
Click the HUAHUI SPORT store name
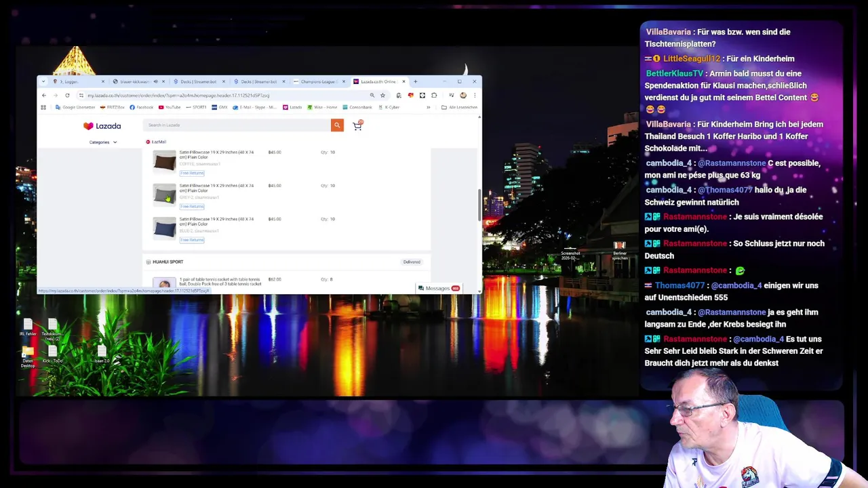coord(167,262)
